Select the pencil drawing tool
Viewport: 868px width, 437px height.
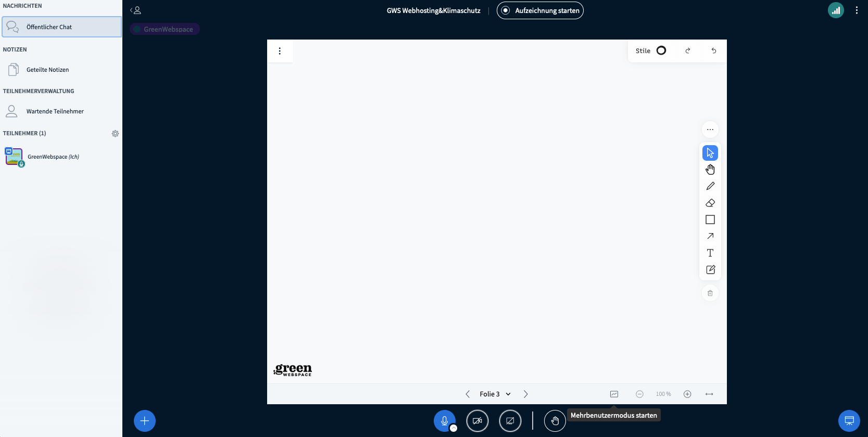(710, 186)
